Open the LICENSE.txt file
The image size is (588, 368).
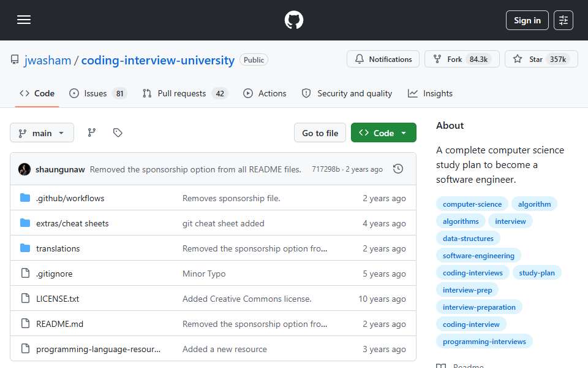(x=58, y=299)
